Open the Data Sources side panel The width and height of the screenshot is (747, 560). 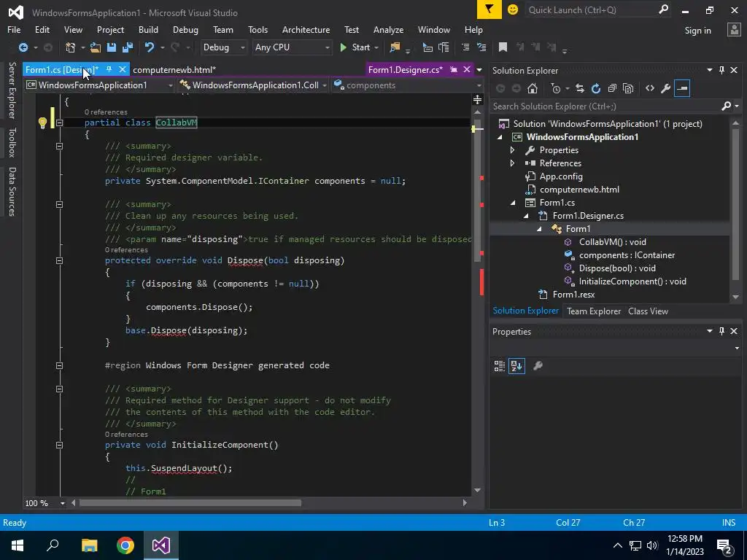pos(12,192)
